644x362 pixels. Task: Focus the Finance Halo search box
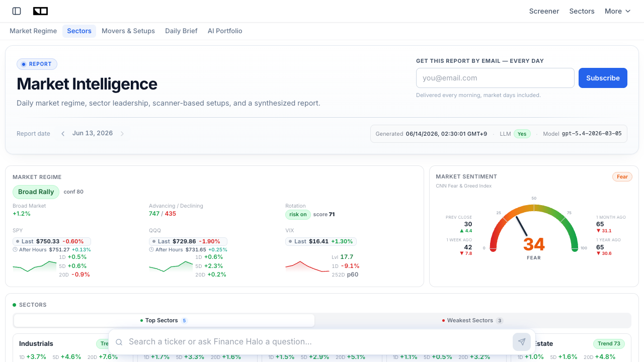[317, 342]
